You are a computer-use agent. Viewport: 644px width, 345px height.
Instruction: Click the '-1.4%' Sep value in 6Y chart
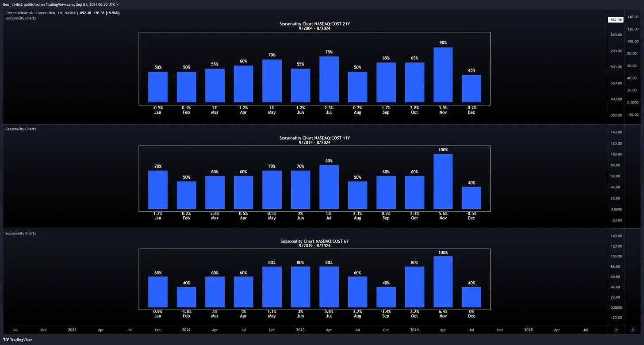[x=386, y=312]
